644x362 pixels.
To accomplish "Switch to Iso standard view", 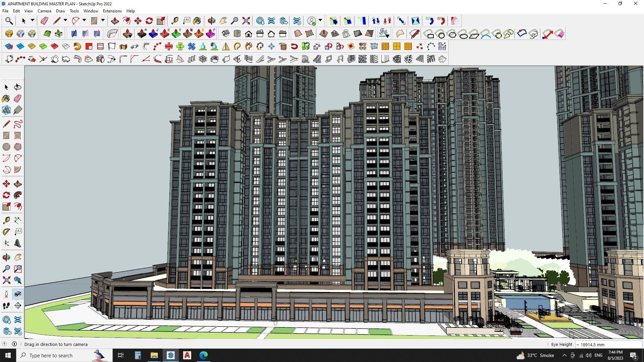I will pos(226,34).
